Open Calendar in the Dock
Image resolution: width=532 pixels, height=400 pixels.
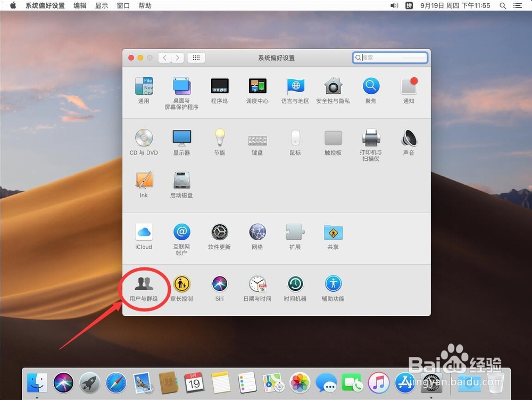[x=194, y=382]
